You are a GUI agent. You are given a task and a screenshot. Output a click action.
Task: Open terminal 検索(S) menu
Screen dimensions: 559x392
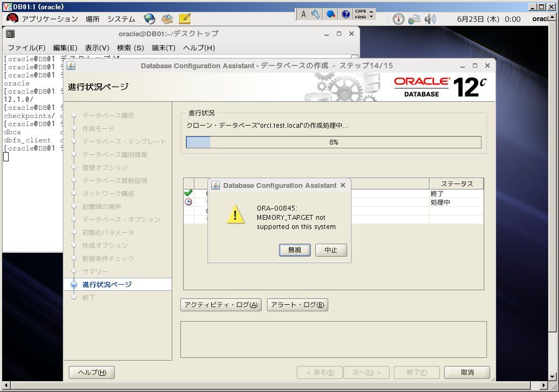tap(130, 48)
